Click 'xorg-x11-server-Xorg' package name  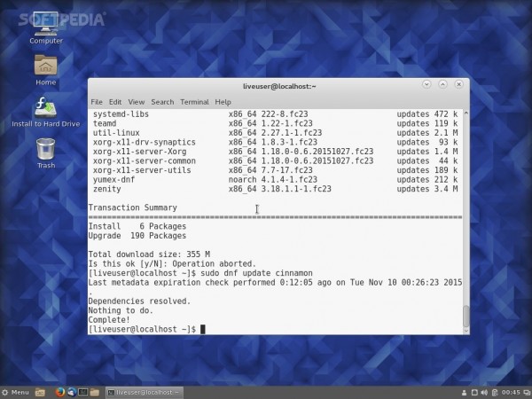[x=139, y=152]
